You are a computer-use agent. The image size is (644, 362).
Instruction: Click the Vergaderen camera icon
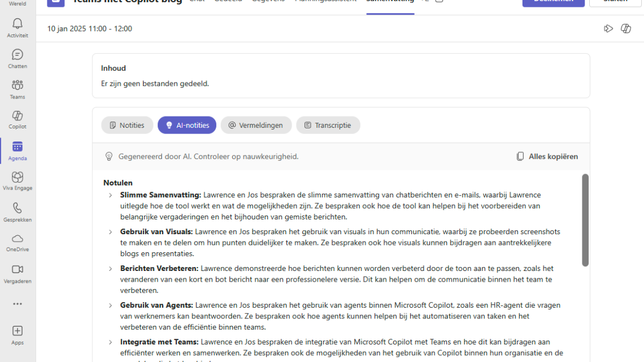click(18, 273)
